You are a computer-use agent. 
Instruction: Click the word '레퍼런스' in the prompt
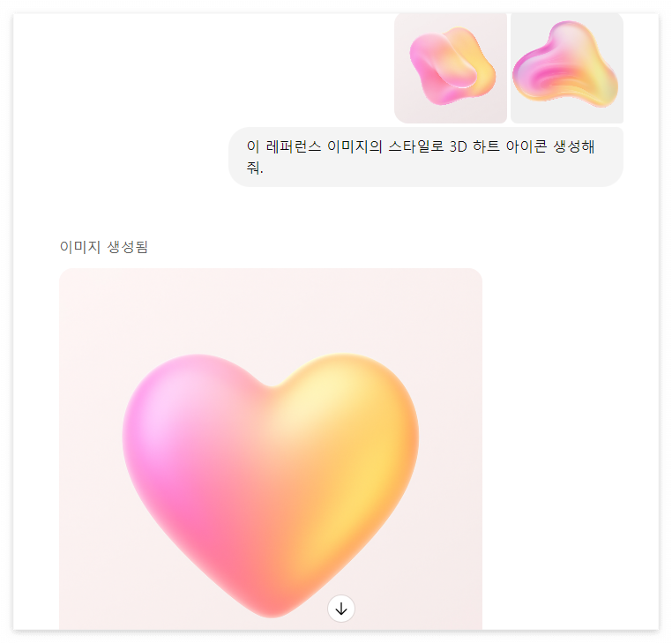coord(294,146)
